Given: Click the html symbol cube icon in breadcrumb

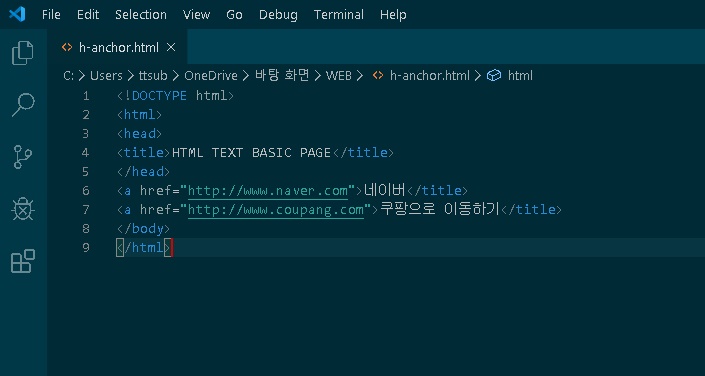Looking at the screenshot, I should point(494,76).
